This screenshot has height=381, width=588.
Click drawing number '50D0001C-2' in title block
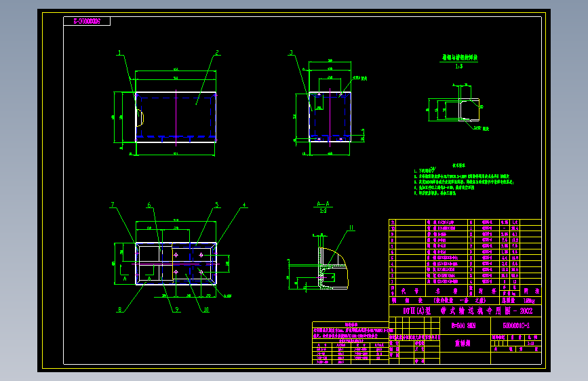(516, 325)
